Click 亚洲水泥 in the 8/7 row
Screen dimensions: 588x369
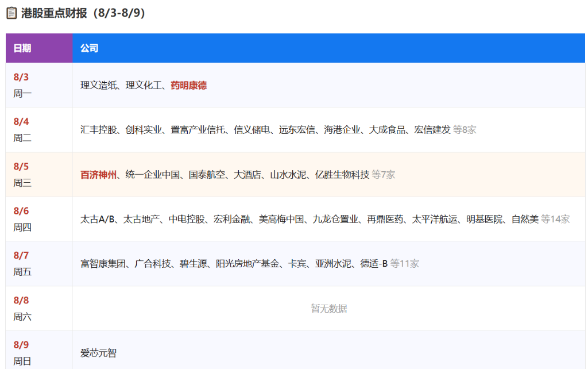(x=333, y=263)
